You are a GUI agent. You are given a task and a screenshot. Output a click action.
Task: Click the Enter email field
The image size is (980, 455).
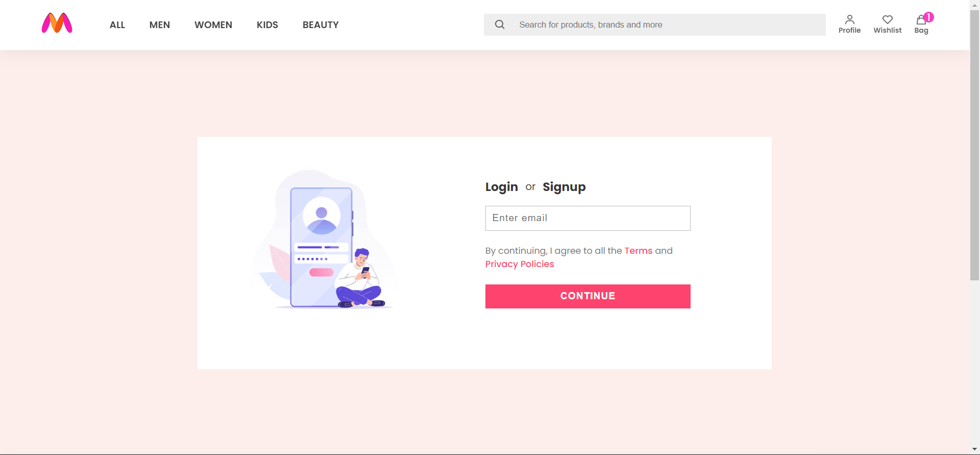point(588,218)
